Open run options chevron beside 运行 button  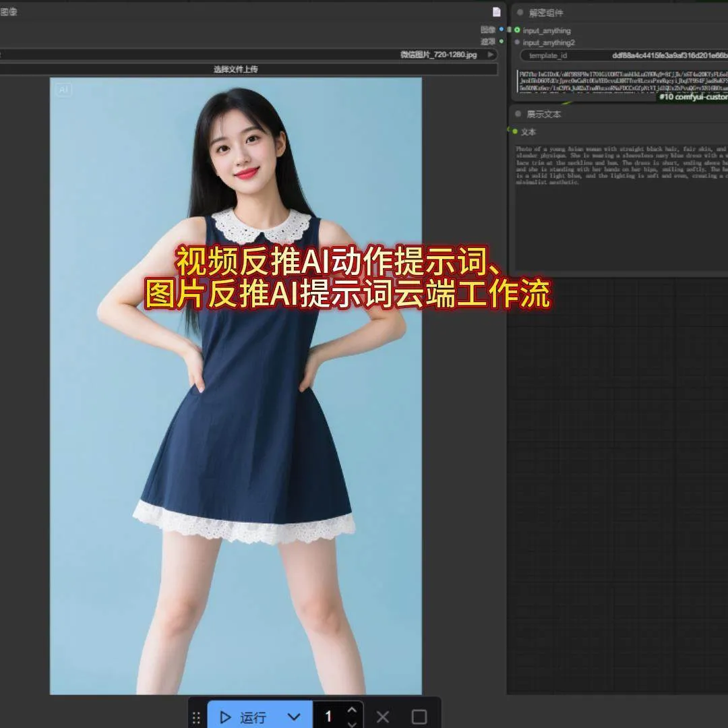coord(293,717)
